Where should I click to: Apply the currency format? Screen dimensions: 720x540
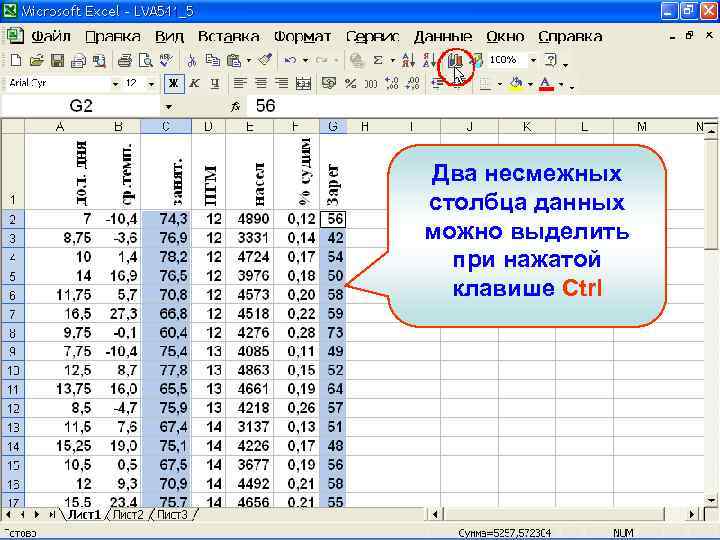tap(329, 83)
